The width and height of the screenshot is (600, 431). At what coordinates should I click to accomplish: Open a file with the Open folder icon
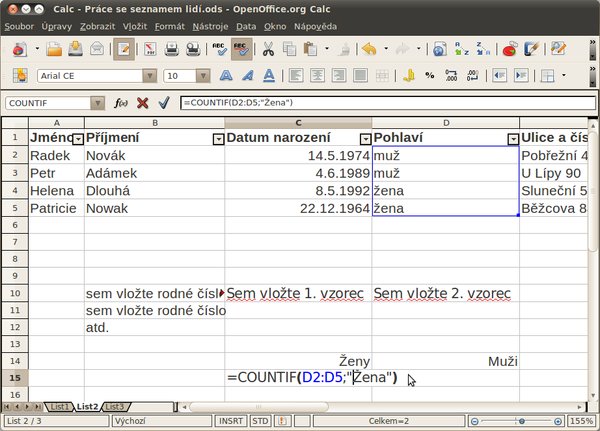click(54, 49)
